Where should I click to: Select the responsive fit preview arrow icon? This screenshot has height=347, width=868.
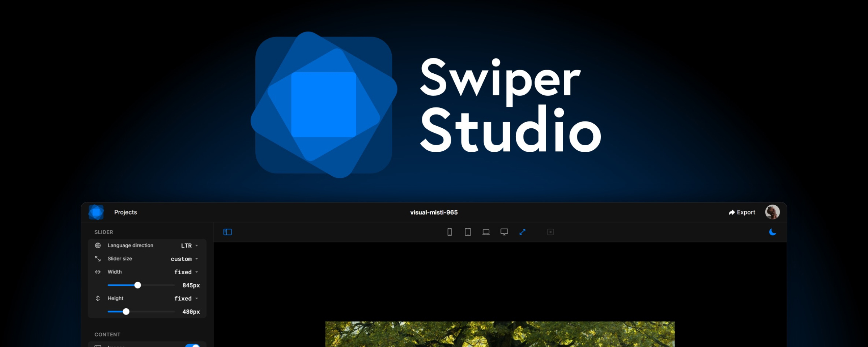click(x=522, y=232)
